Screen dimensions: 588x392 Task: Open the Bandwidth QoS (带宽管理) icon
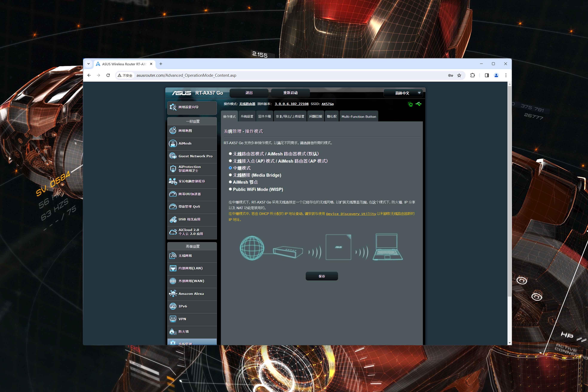(x=173, y=206)
